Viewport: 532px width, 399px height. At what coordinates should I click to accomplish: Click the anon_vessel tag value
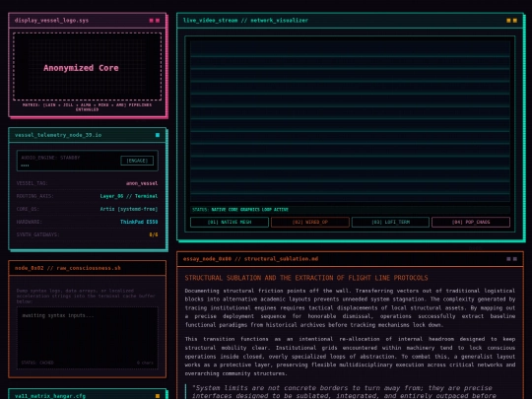pos(142,183)
